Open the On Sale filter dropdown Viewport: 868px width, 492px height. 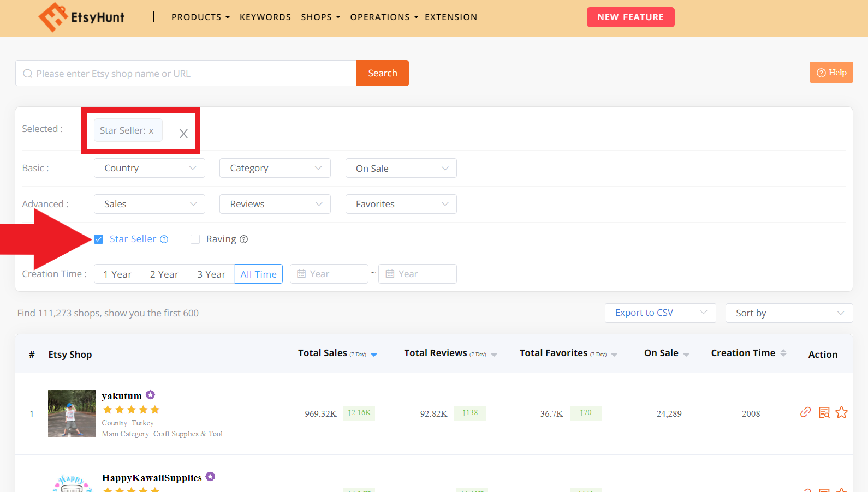tap(401, 168)
